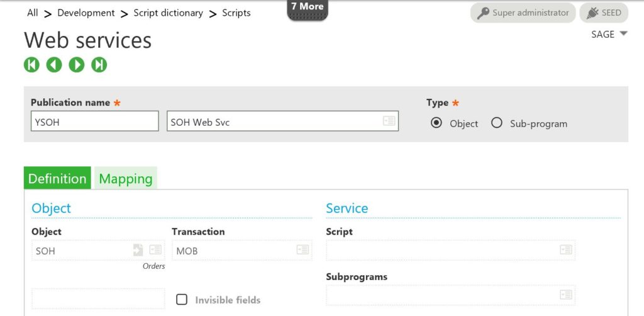Expand the 7 More pull-down tab
The width and height of the screenshot is (644, 316).
308,10
